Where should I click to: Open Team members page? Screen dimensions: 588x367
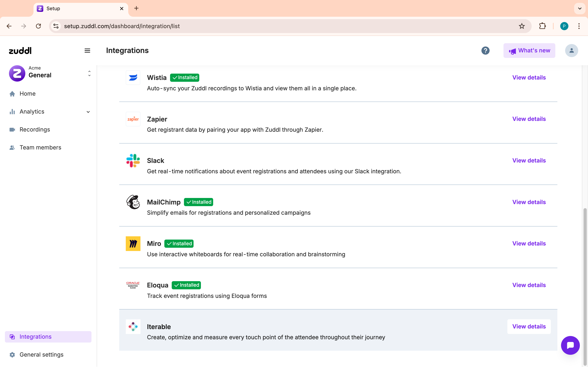tap(40, 147)
